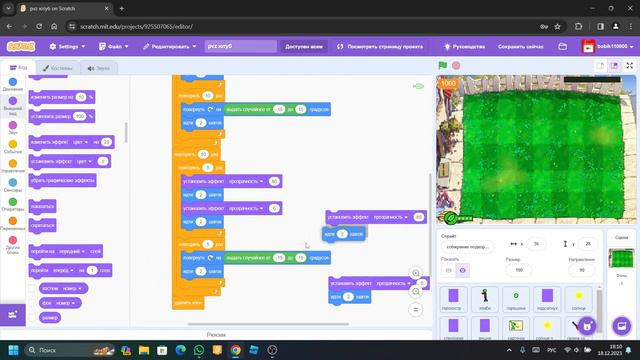Select the Звук blocks category
The width and height of the screenshot is (640, 360).
click(13, 128)
